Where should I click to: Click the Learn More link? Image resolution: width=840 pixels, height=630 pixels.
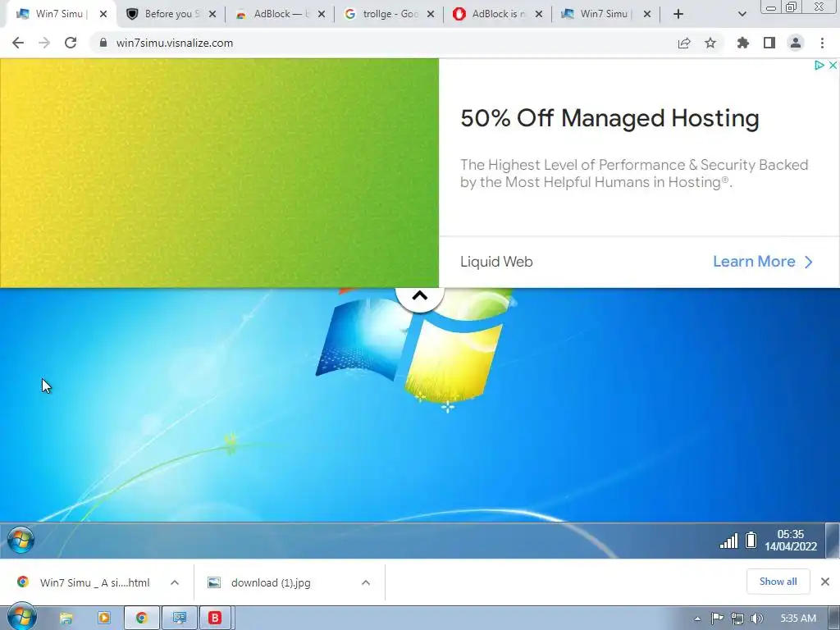tap(762, 262)
